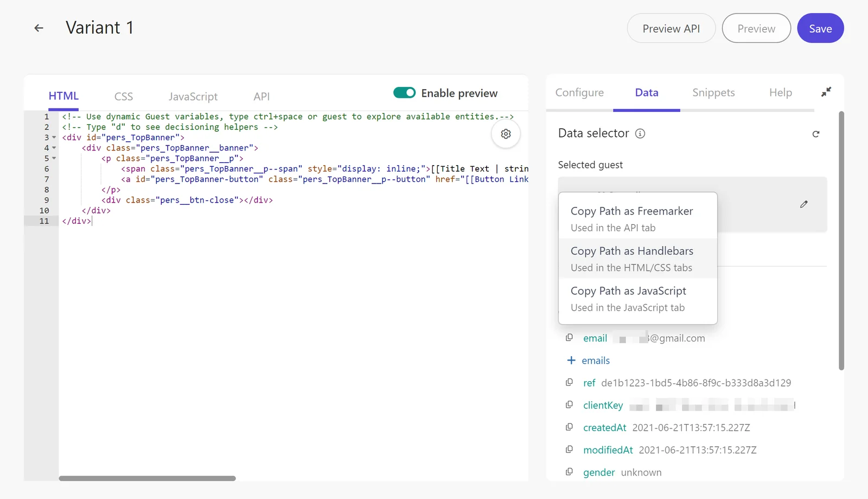Click line 9 pers__btn-close div code
Viewport: 868px width, 499px height.
[x=187, y=200]
